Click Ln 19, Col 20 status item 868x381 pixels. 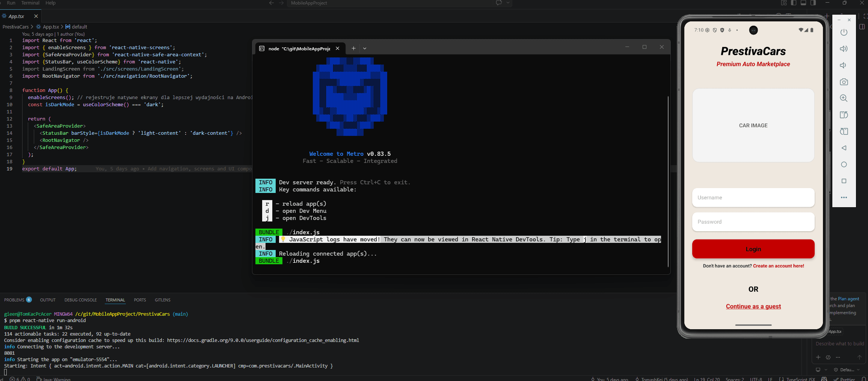pyautogui.click(x=707, y=379)
